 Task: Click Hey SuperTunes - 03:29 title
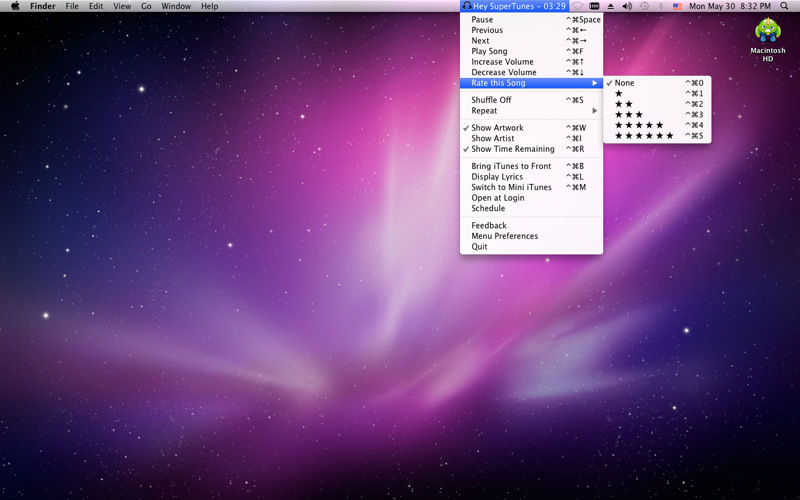(519, 6)
